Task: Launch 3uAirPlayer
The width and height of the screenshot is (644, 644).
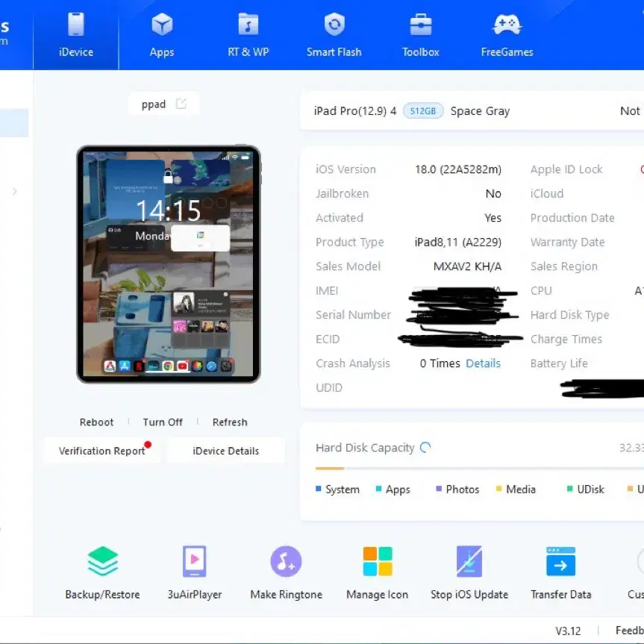Action: pyautogui.click(x=195, y=572)
